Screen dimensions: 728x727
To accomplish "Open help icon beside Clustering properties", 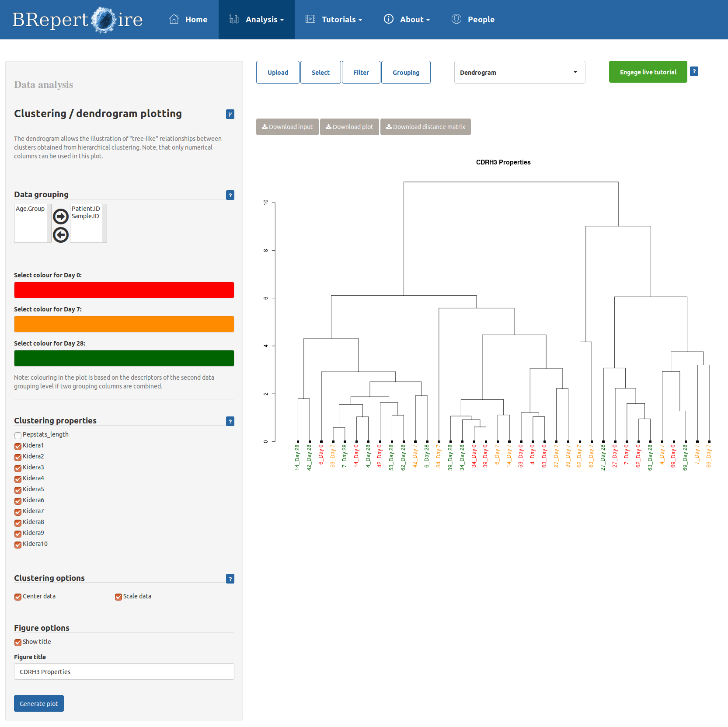I will [230, 421].
